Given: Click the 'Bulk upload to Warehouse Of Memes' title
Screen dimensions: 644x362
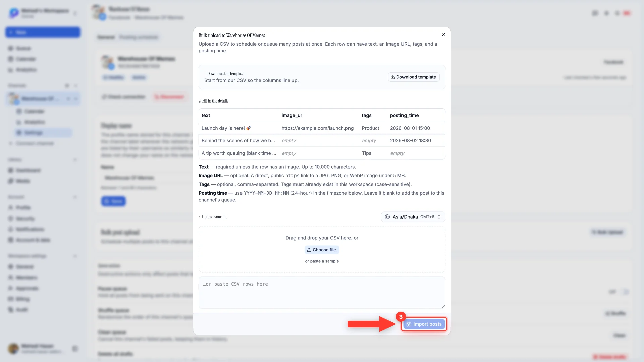Looking at the screenshot, I should pyautogui.click(x=232, y=35).
